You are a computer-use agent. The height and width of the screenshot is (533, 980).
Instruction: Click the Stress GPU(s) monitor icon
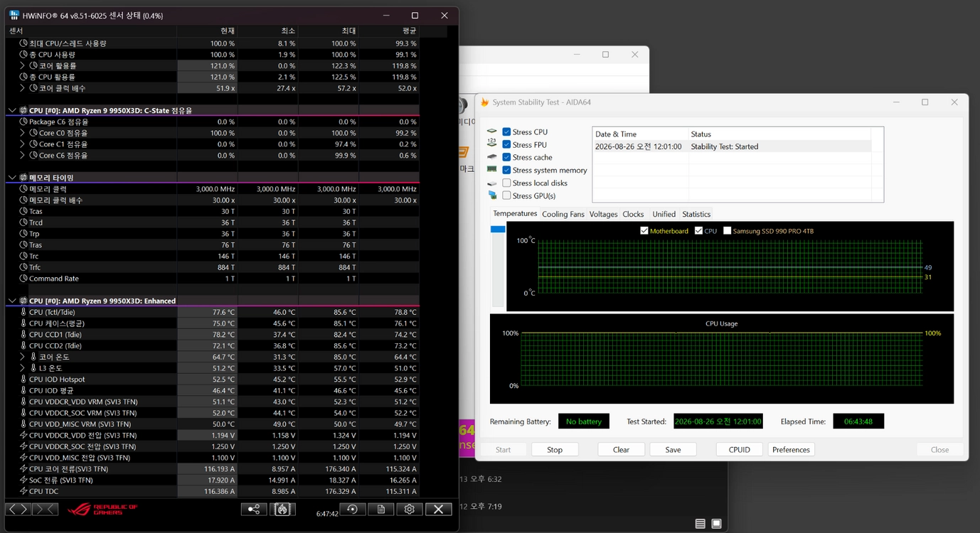coord(492,195)
